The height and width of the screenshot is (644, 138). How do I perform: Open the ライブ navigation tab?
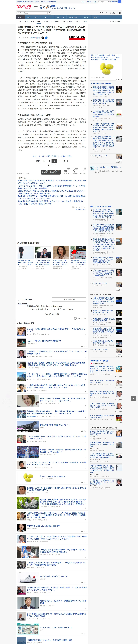point(37,17)
